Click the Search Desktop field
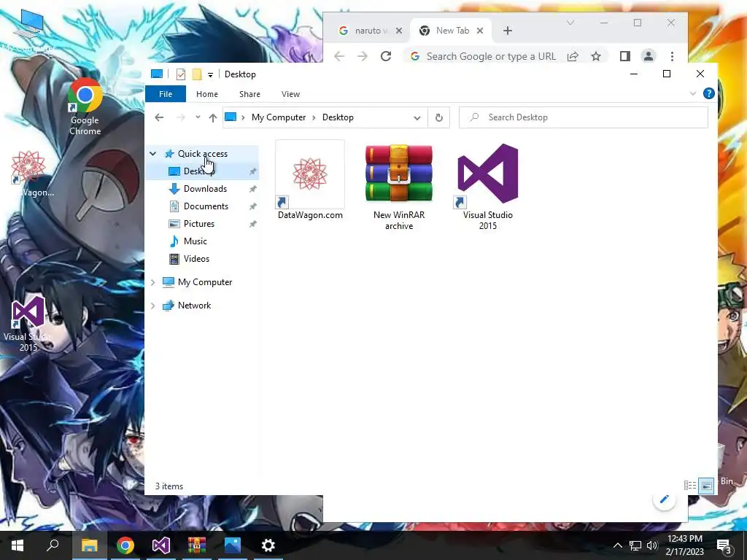 click(583, 117)
